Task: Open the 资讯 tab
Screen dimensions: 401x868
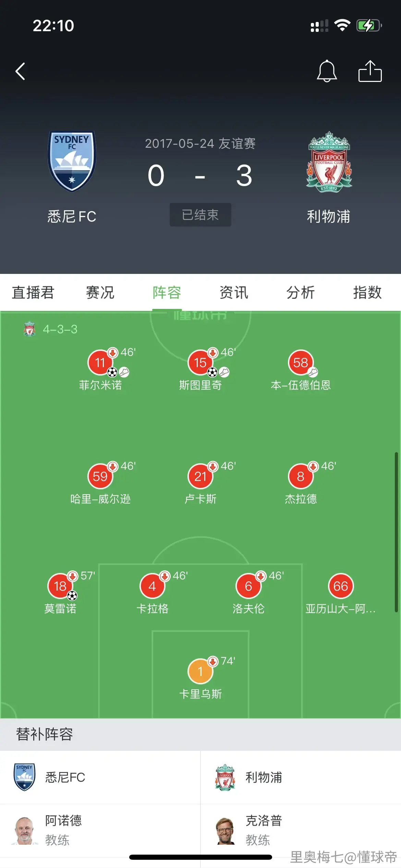Action: pyautogui.click(x=234, y=292)
